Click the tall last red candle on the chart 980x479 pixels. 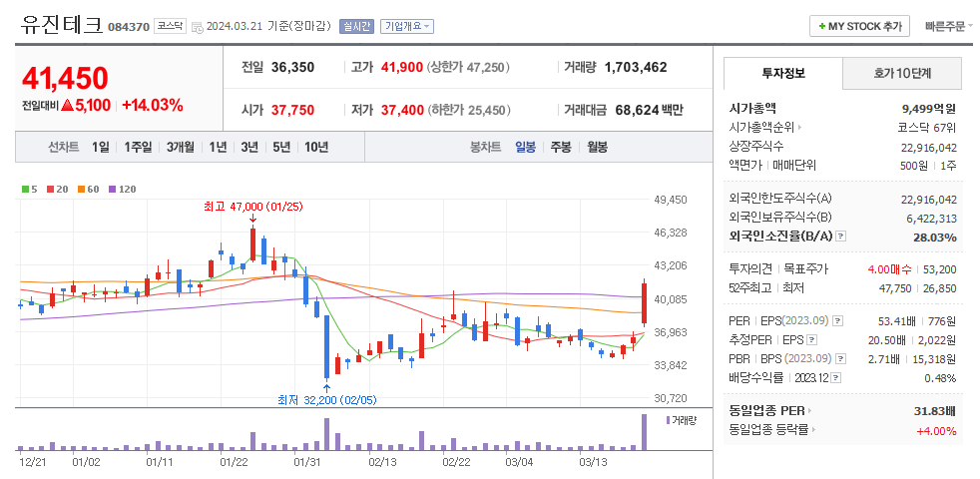(x=644, y=302)
